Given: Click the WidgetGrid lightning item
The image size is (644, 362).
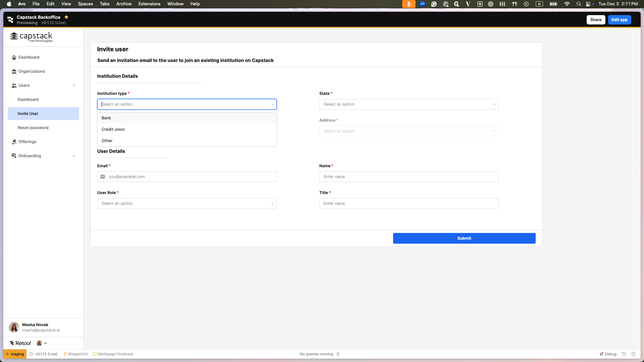Looking at the screenshot, I should click(75, 354).
